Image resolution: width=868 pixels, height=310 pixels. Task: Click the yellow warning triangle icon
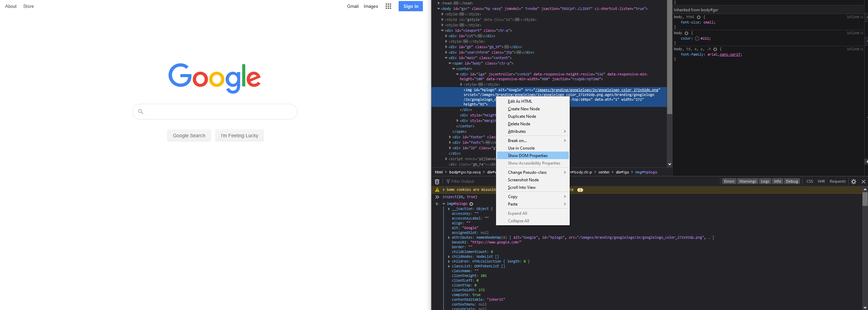[437, 190]
